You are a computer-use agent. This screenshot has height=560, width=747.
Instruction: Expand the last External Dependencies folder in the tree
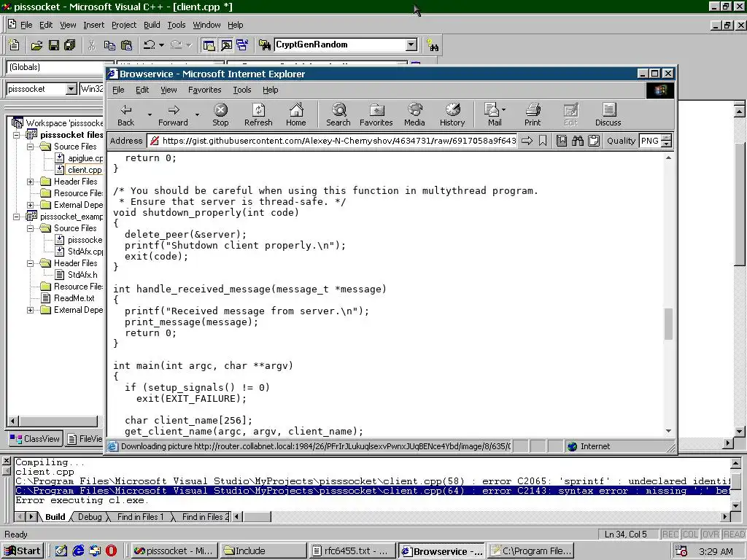(31, 311)
